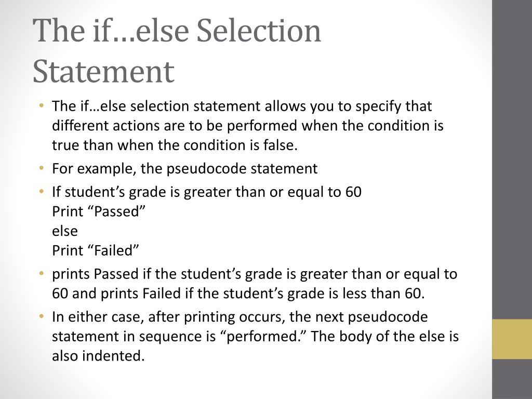The height and width of the screenshot is (399, 532).
Task: Click the bullet marker before 'If student's grade'
Action: coord(42,191)
